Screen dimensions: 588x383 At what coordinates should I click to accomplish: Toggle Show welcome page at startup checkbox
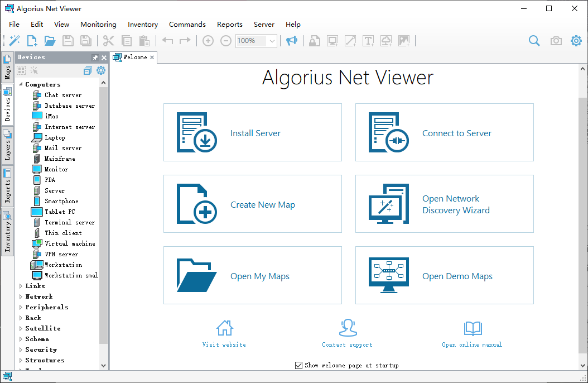click(x=298, y=365)
